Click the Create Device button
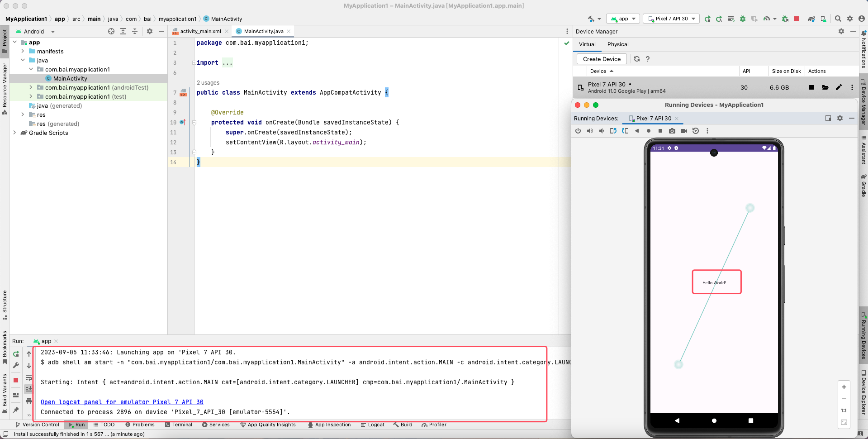The image size is (868, 439). click(602, 59)
